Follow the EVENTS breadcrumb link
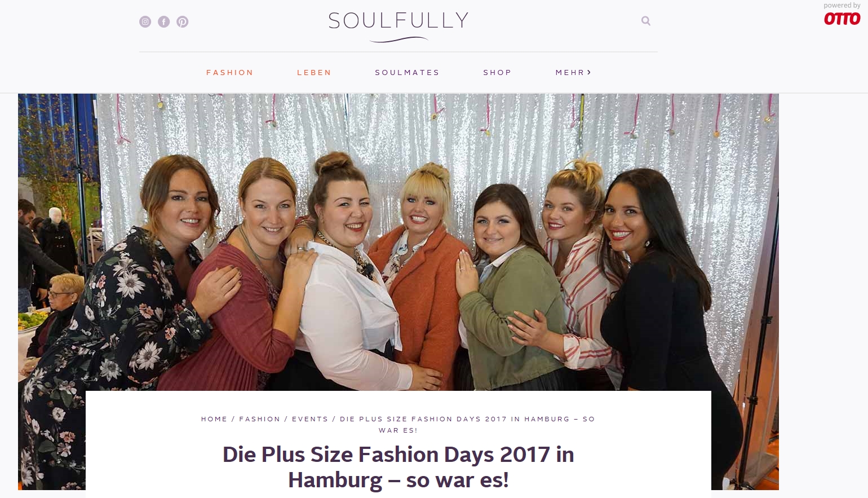Image resolution: width=868 pixels, height=498 pixels. point(310,419)
